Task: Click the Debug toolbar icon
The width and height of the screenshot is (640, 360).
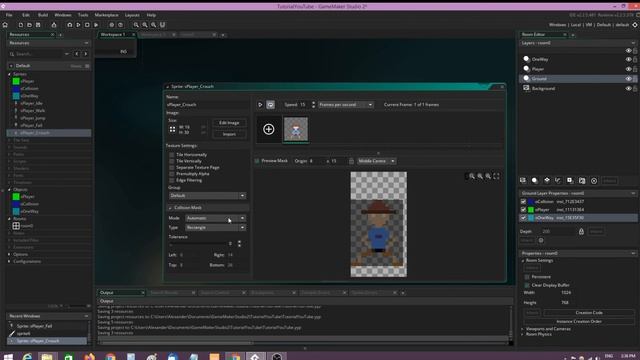Action: [70, 25]
